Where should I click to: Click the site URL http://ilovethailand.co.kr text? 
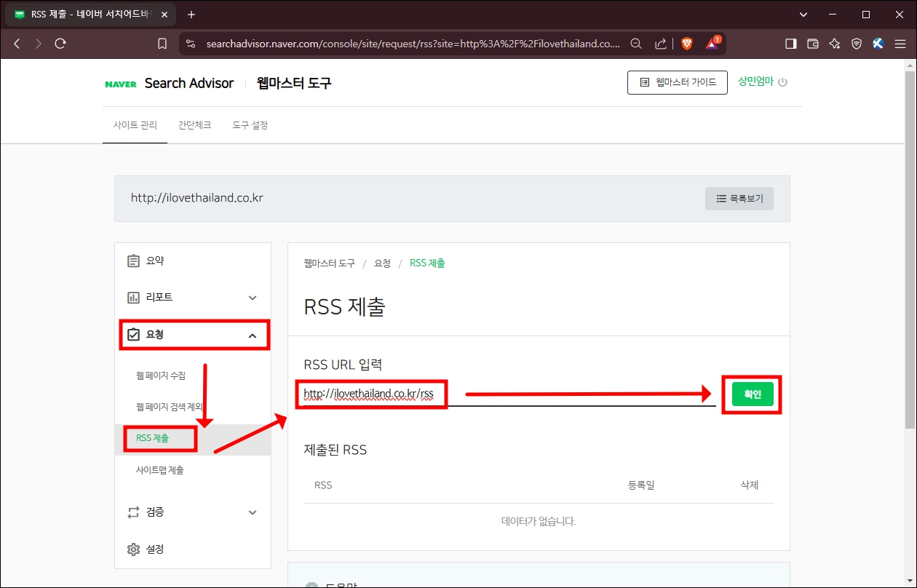(196, 198)
